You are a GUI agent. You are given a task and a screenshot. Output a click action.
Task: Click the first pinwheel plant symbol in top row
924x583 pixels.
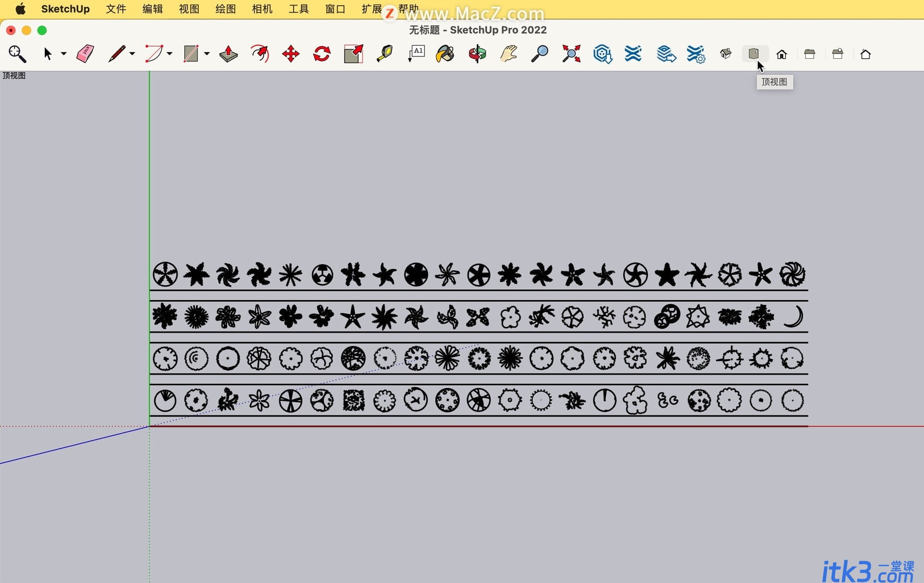coord(228,275)
